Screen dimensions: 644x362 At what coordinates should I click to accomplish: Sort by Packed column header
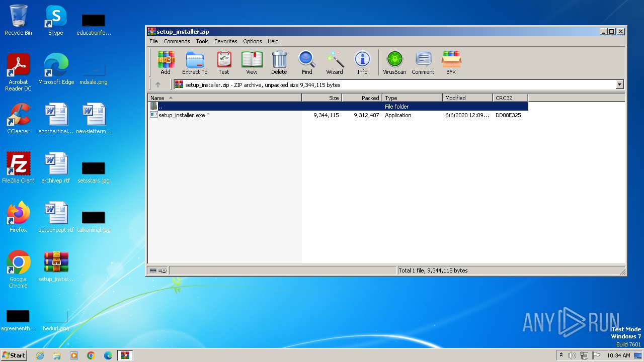pos(362,98)
